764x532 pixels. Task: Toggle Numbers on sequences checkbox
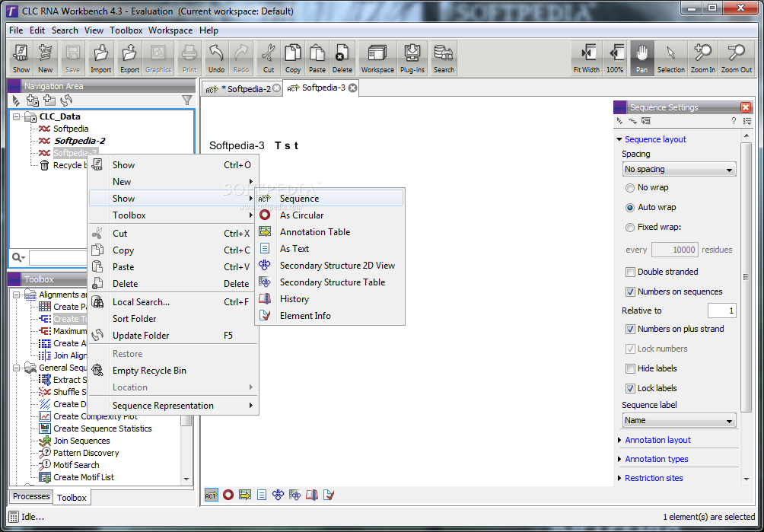click(630, 291)
